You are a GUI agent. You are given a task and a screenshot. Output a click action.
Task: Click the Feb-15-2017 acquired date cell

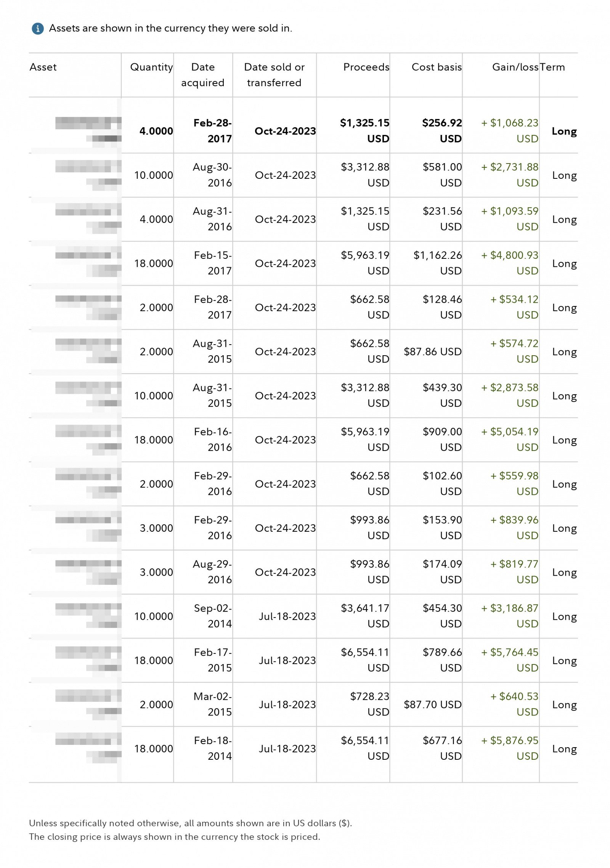click(212, 263)
